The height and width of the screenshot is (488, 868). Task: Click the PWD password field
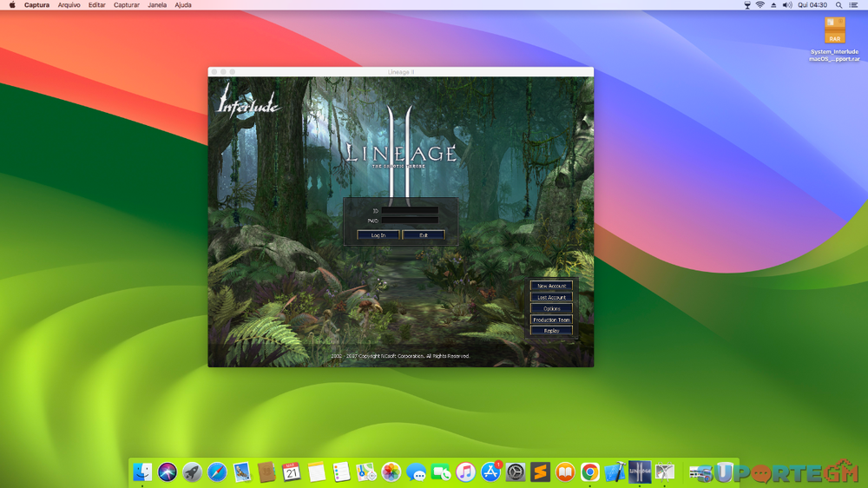pyautogui.click(x=410, y=221)
